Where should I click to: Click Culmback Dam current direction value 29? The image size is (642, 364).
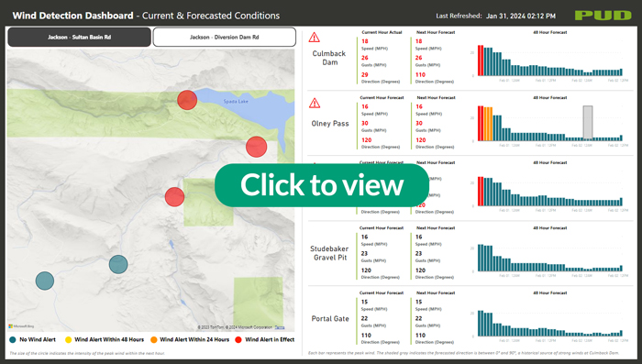tap(365, 74)
